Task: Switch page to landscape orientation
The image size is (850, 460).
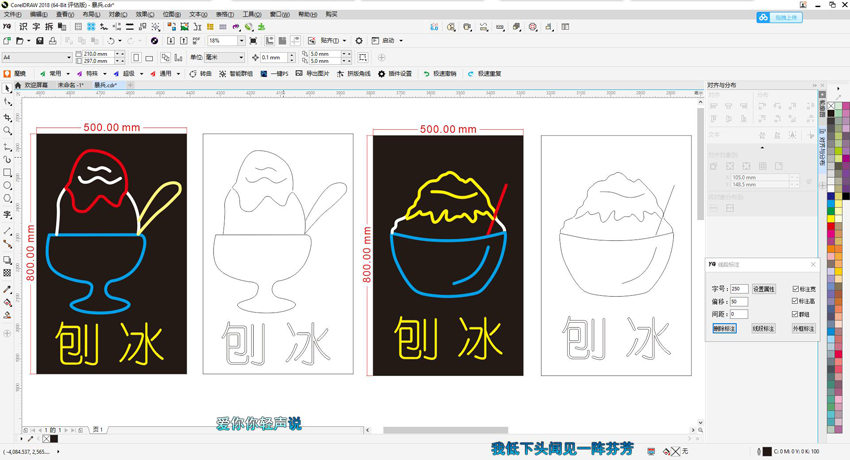Action: pyautogui.click(x=149, y=57)
